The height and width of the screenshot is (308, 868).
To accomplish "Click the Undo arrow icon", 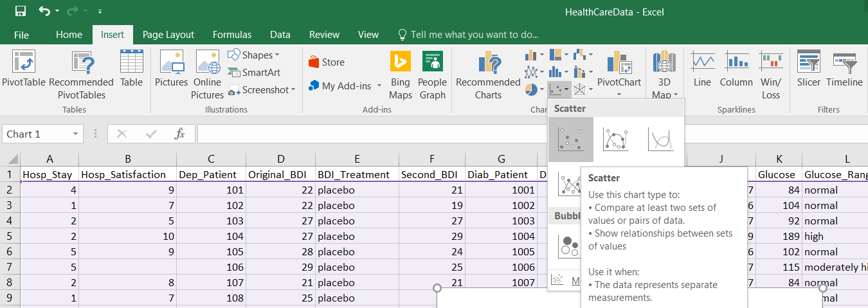I will (44, 11).
